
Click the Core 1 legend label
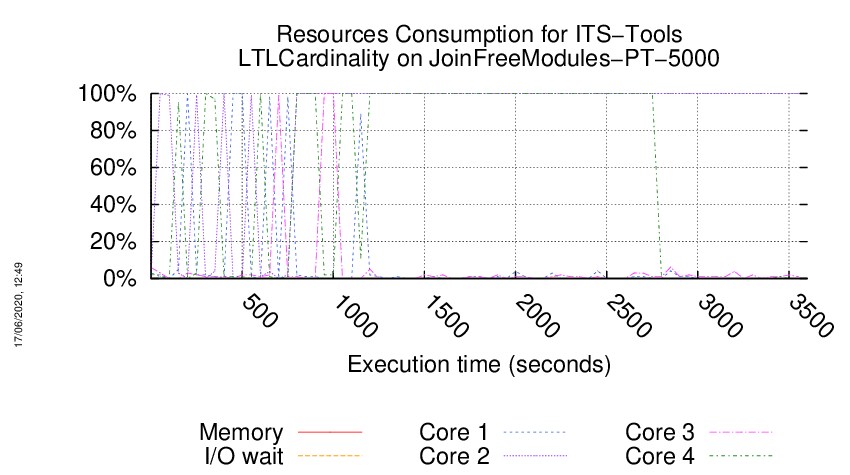click(x=454, y=432)
